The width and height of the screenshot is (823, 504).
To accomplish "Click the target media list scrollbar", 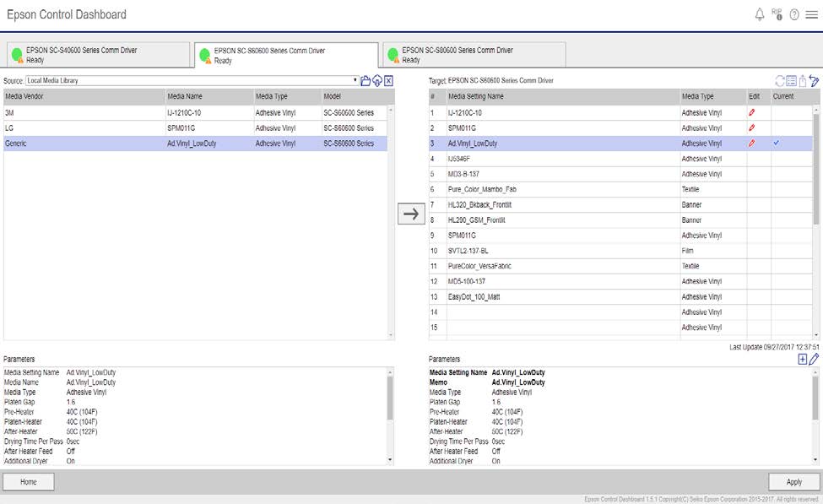I will [x=816, y=169].
